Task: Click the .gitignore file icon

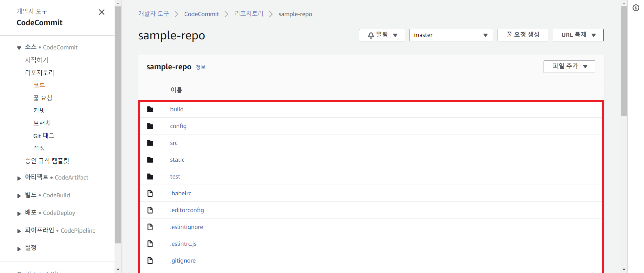Action: tap(150, 261)
